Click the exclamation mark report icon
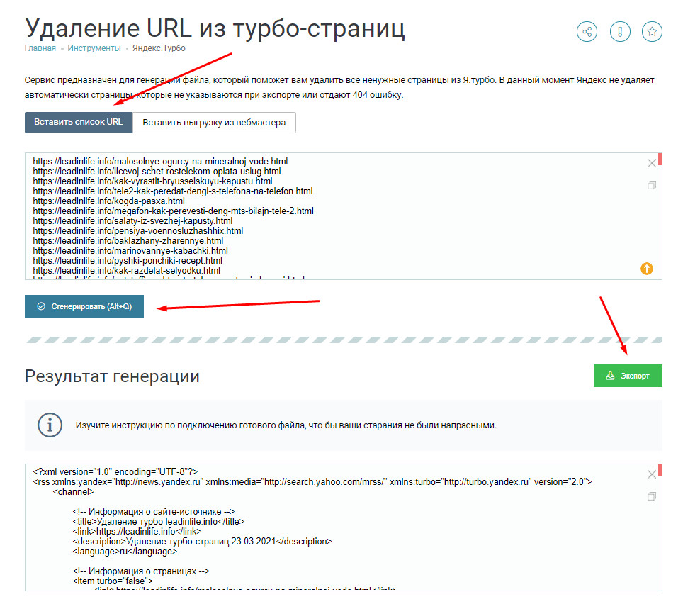 [x=619, y=32]
